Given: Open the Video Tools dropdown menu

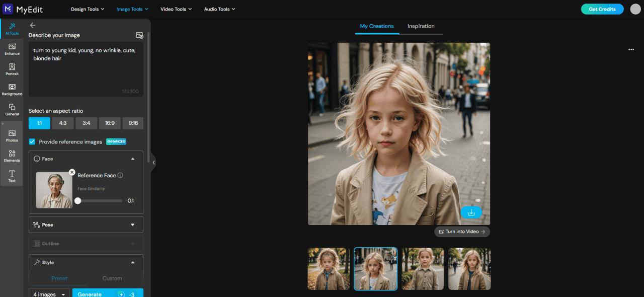Looking at the screenshot, I should click(177, 9).
